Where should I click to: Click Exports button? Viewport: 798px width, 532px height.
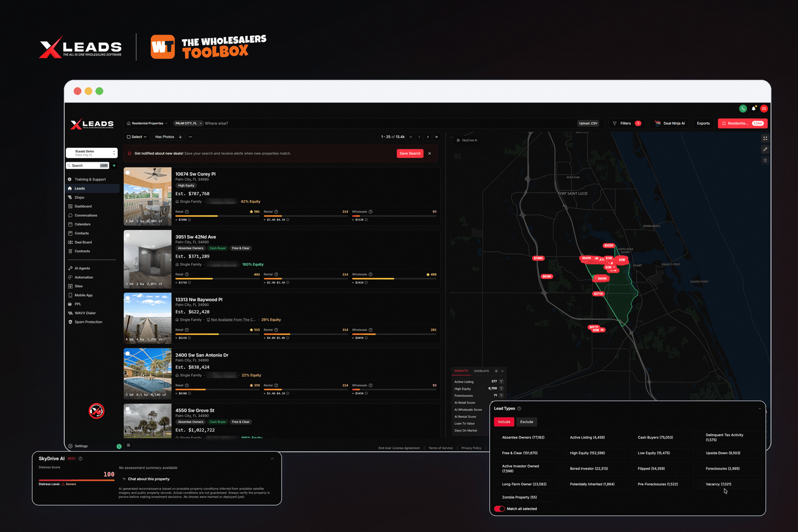point(703,123)
